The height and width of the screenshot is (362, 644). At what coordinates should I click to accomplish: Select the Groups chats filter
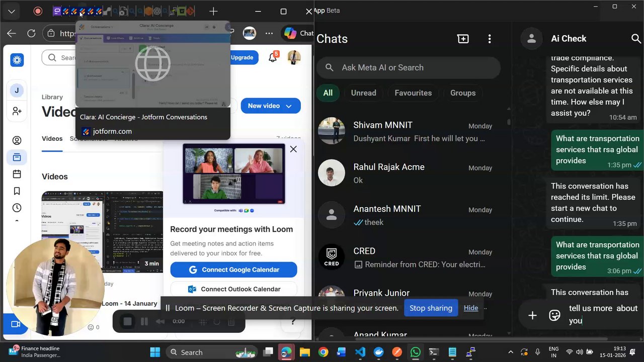tap(463, 93)
